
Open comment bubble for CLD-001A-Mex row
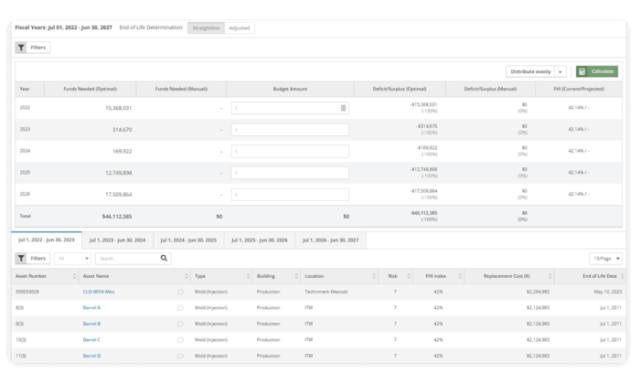(180, 292)
